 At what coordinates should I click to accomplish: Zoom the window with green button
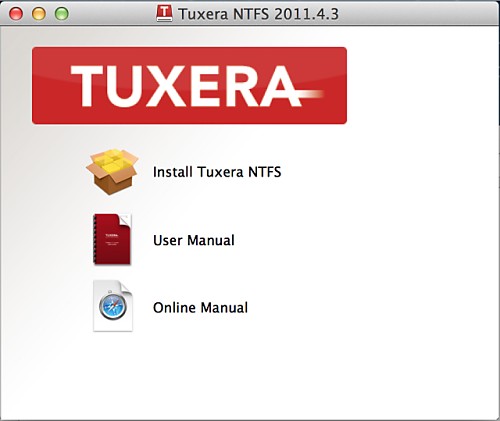[62, 14]
